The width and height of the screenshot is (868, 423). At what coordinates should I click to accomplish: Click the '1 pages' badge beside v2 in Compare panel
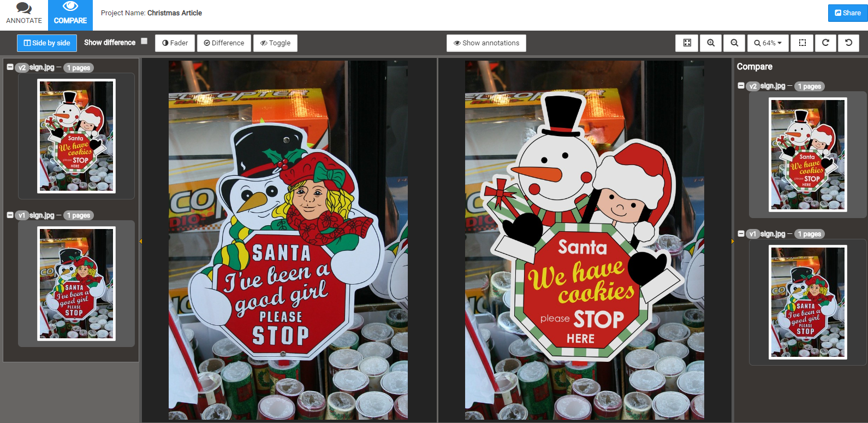click(810, 86)
